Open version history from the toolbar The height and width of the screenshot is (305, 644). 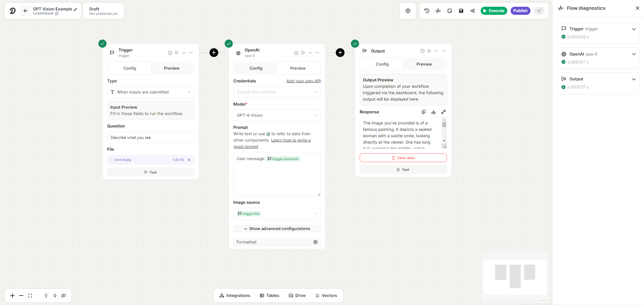(426, 11)
